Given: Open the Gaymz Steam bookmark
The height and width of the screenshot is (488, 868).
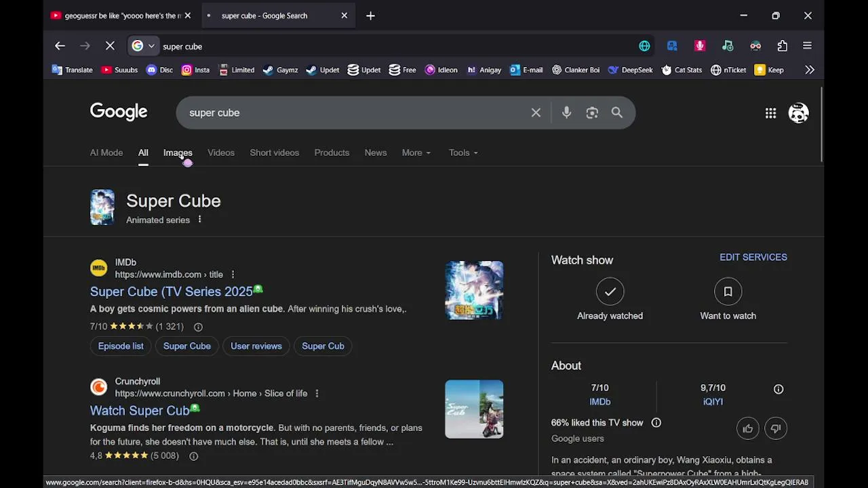Looking at the screenshot, I should point(280,70).
